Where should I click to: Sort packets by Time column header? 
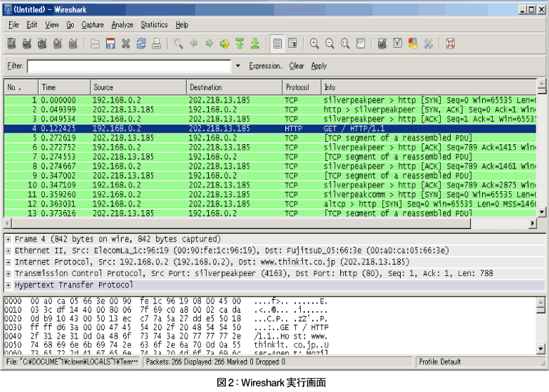tap(64, 87)
